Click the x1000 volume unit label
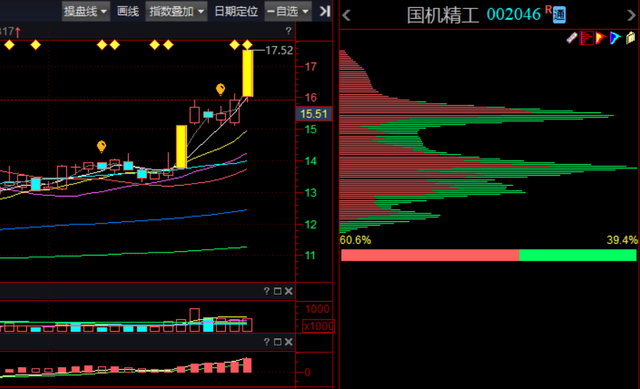This screenshot has width=640, height=389. 318,326
